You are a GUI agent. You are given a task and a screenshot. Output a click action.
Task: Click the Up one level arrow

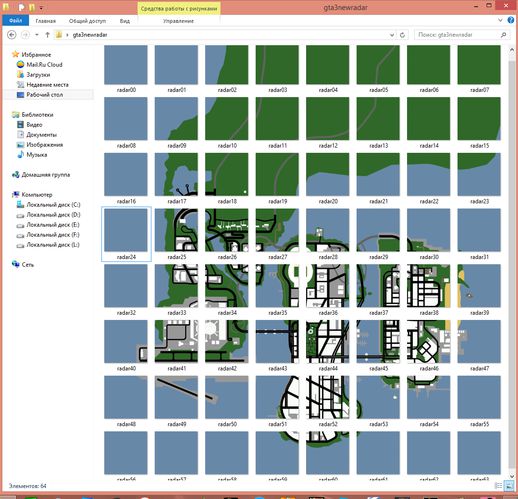pyautogui.click(x=47, y=35)
